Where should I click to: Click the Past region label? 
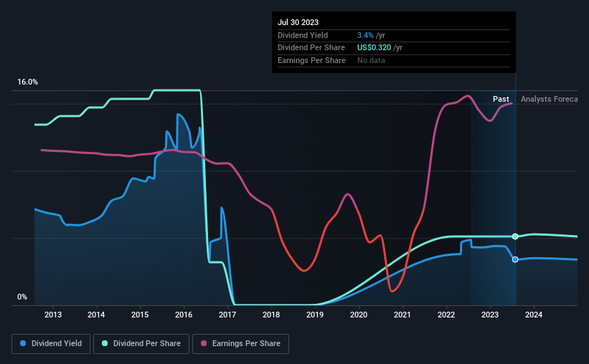pyautogui.click(x=501, y=99)
